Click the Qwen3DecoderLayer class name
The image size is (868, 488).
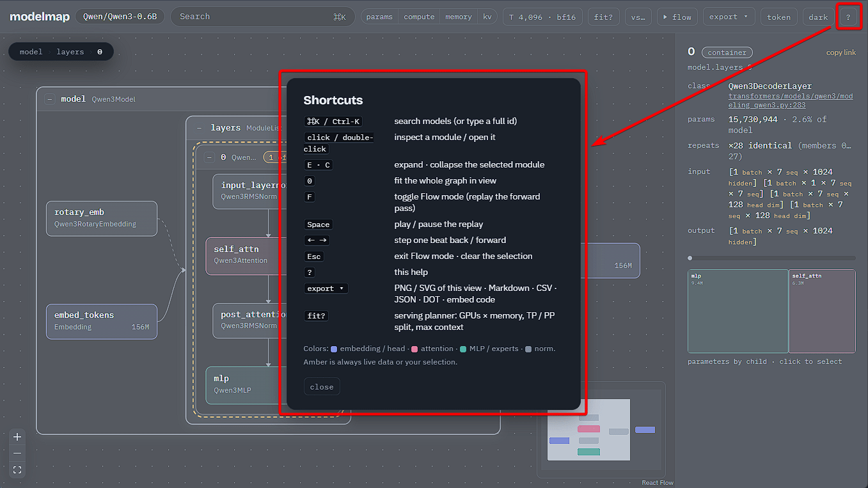tap(770, 86)
